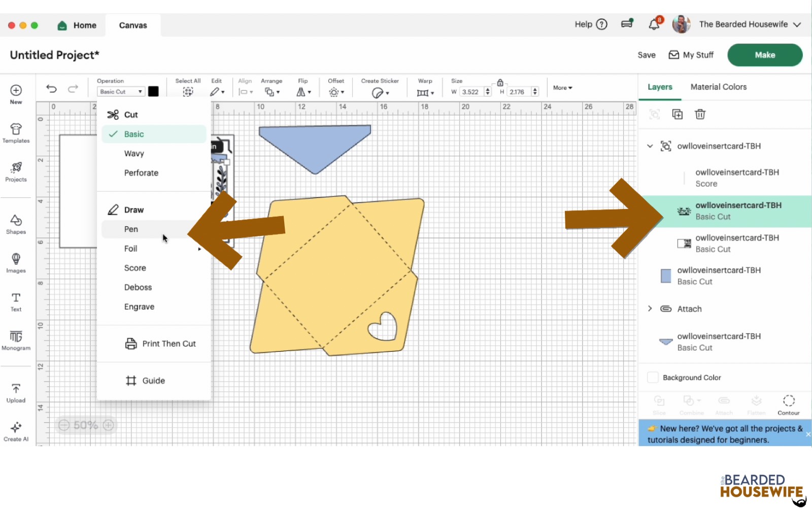
Task: Toggle the Background Color checkbox
Action: tap(653, 377)
